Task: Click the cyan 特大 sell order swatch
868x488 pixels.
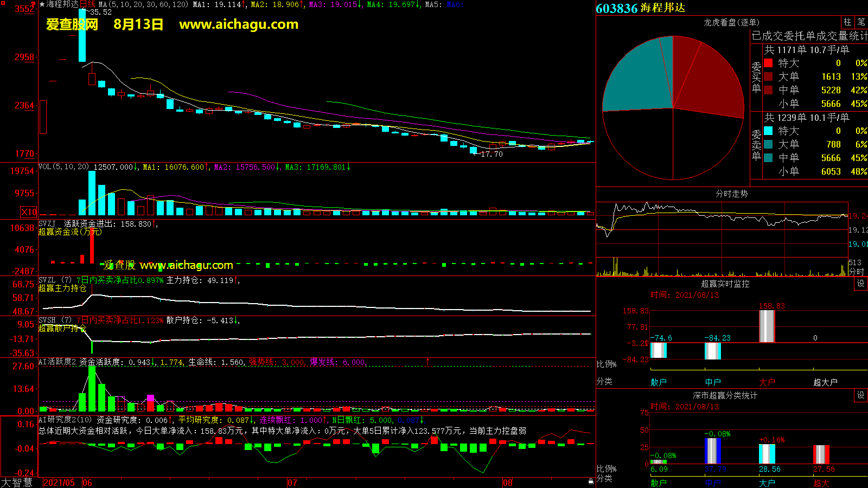Action: click(768, 131)
